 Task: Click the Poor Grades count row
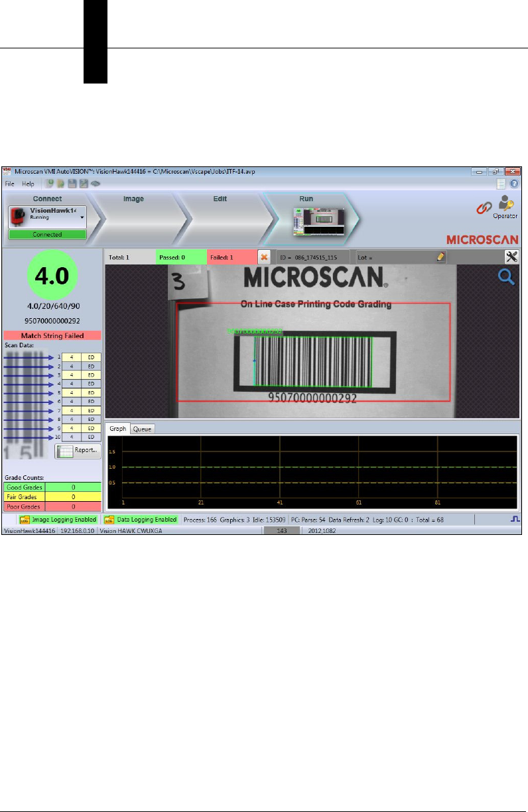[52, 506]
